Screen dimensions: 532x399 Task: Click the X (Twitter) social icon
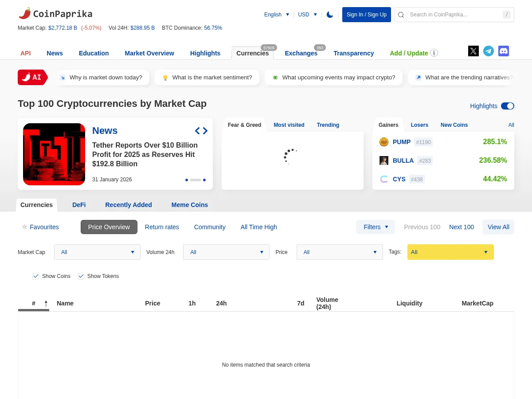473,51
